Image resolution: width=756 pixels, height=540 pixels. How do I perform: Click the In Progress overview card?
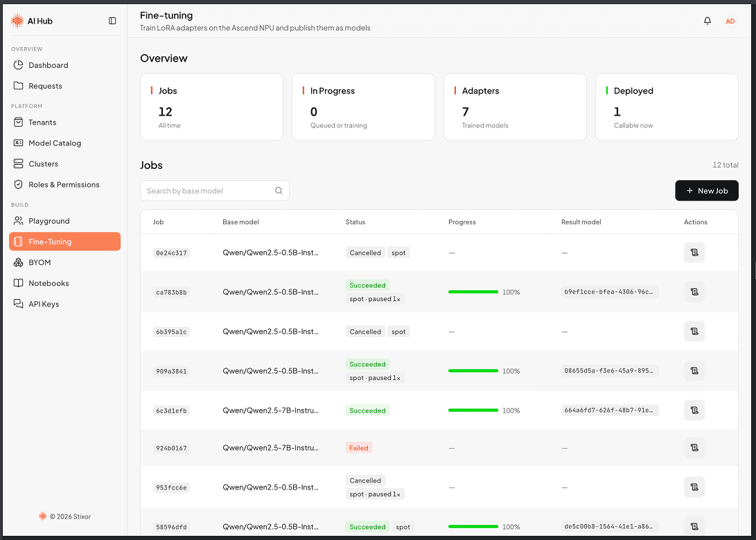point(364,107)
